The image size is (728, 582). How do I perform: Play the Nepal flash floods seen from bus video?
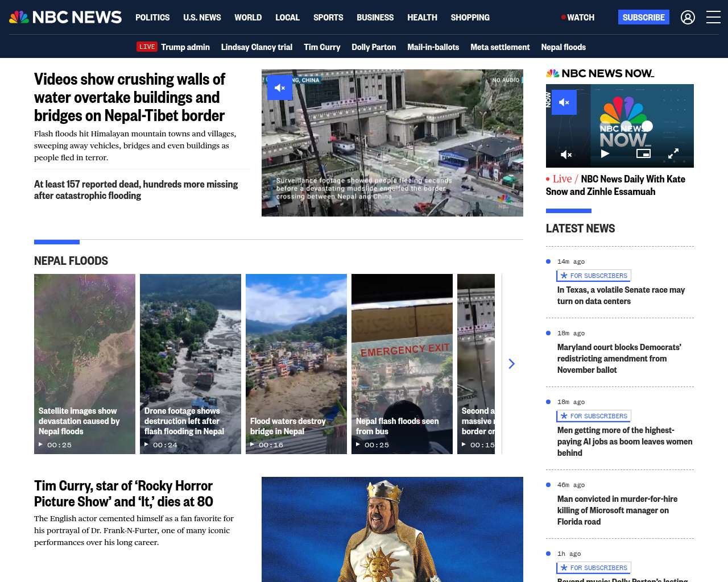click(402, 364)
